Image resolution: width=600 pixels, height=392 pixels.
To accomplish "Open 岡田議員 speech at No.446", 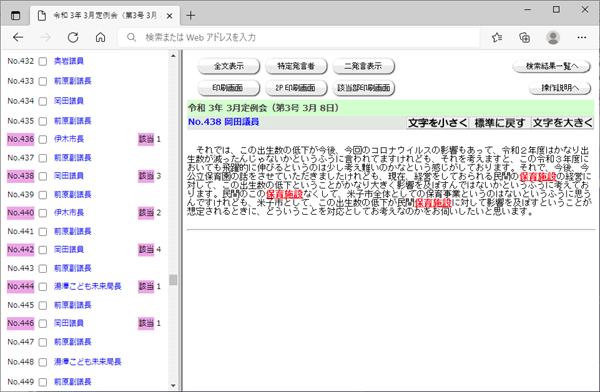I will pyautogui.click(x=68, y=323).
